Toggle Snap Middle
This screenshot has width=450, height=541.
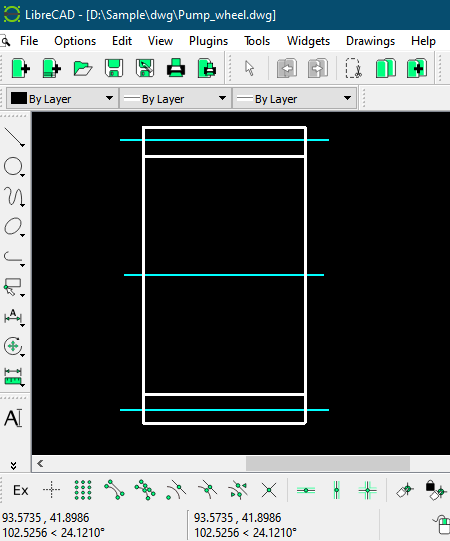coord(207,490)
